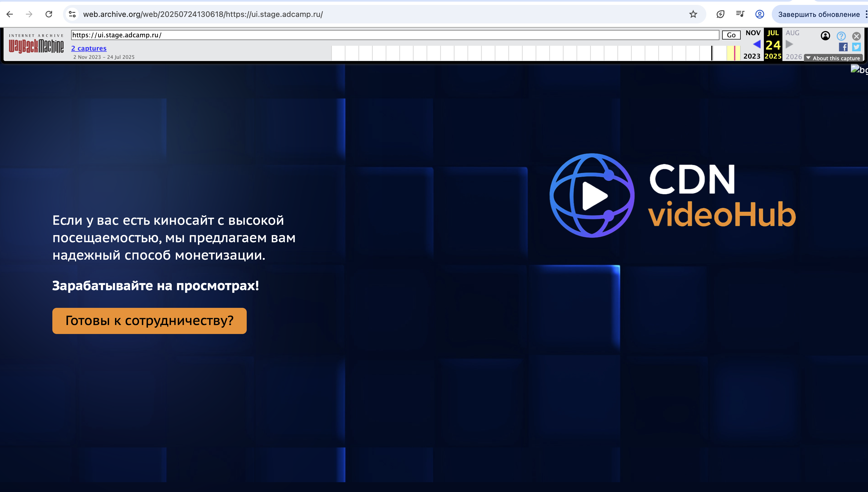Click black 2023 capture marker on sparkline

pos(712,53)
